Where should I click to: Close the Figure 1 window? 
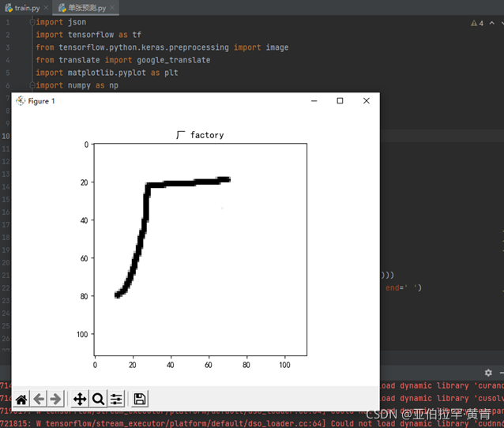366,101
